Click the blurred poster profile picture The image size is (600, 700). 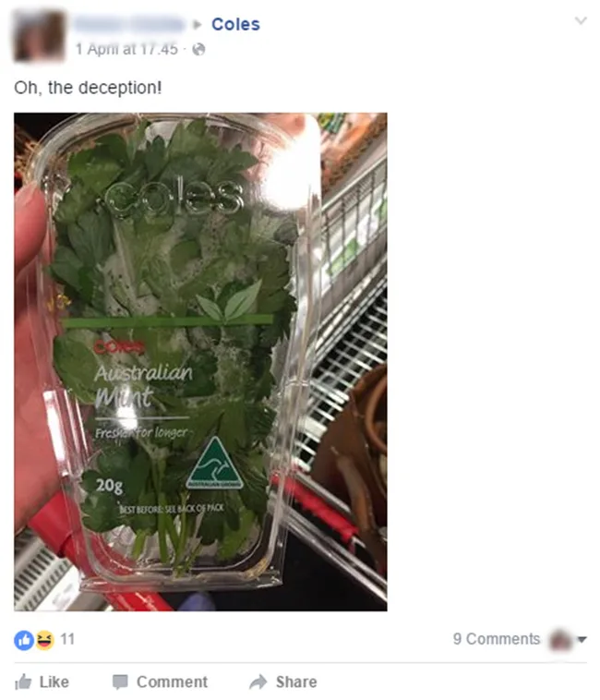coord(40,35)
